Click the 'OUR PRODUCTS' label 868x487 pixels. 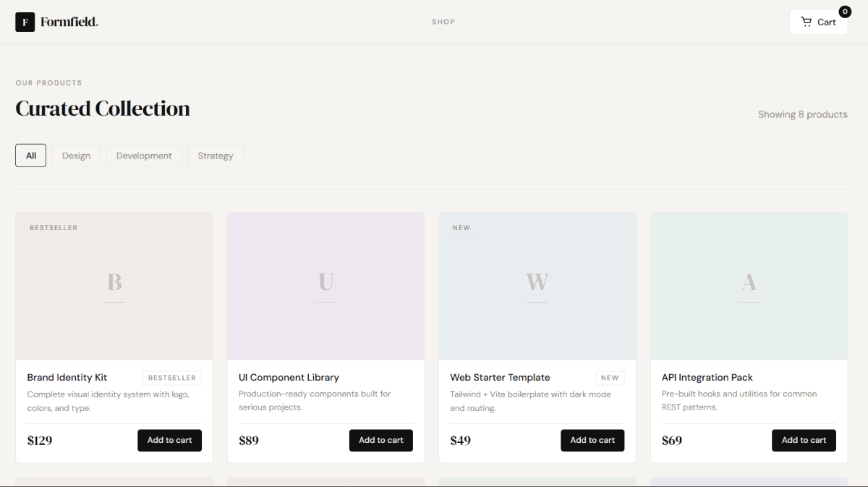coord(48,82)
